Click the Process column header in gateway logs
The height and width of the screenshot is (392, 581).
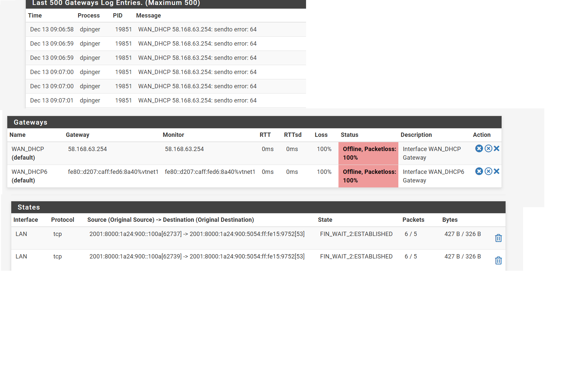point(89,16)
